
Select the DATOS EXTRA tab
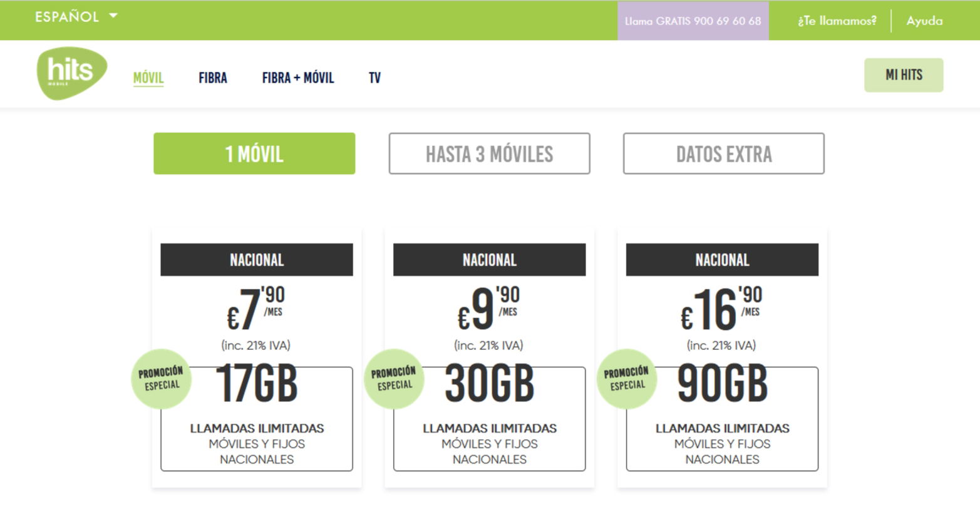point(723,153)
